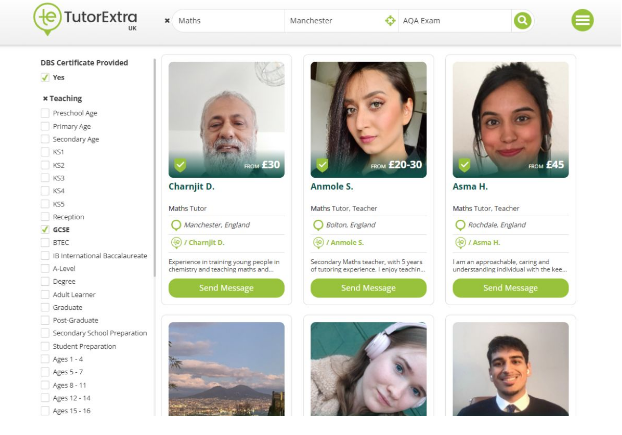Send a message to Charnjit D.
This screenshot has width=622, height=435.
(226, 288)
